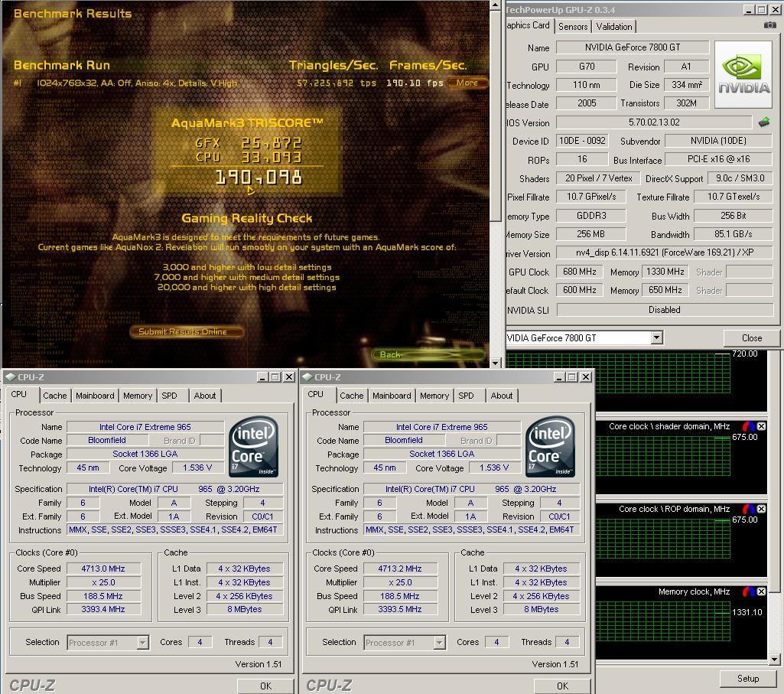
Task: Click Submit Results Online in AquaMark3
Action: (187, 332)
